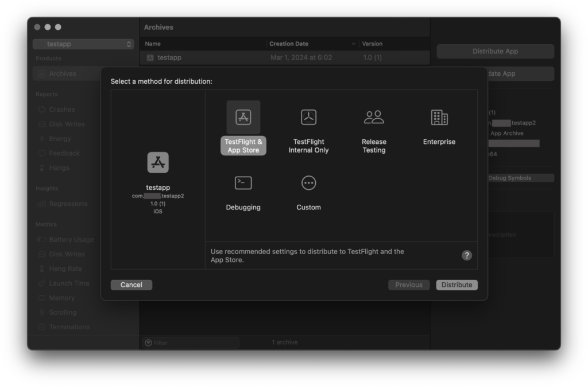Open Disk Writes under Metrics

click(67, 254)
